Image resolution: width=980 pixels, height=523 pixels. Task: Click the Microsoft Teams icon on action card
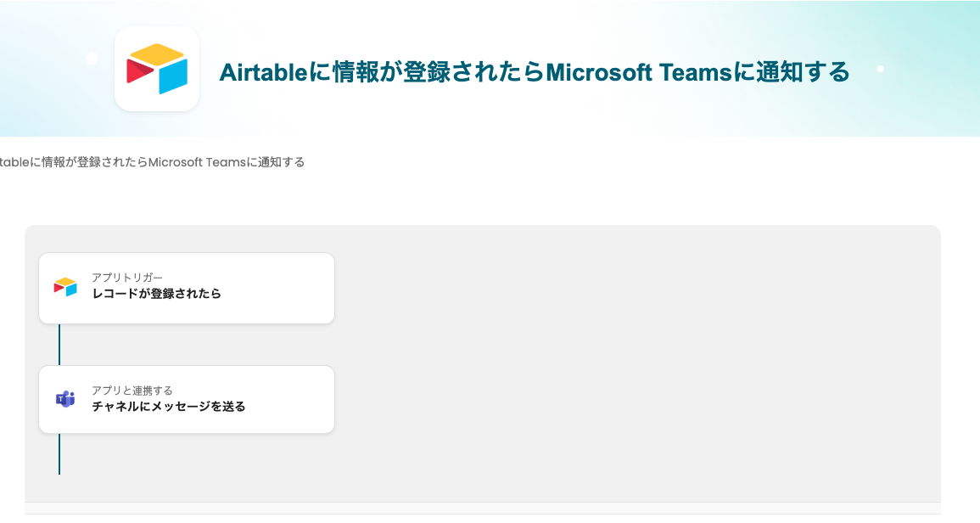coord(65,399)
